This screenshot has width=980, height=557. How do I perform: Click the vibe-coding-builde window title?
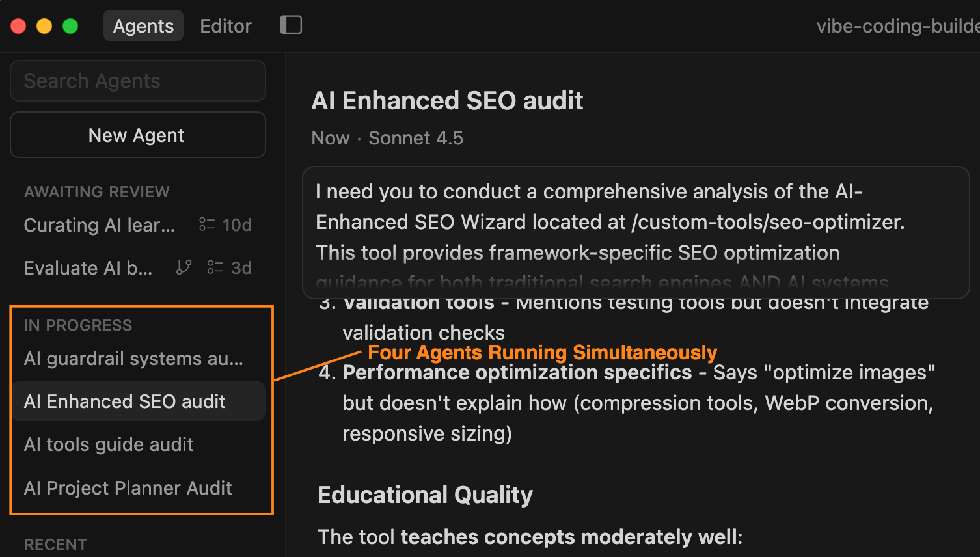pos(898,26)
